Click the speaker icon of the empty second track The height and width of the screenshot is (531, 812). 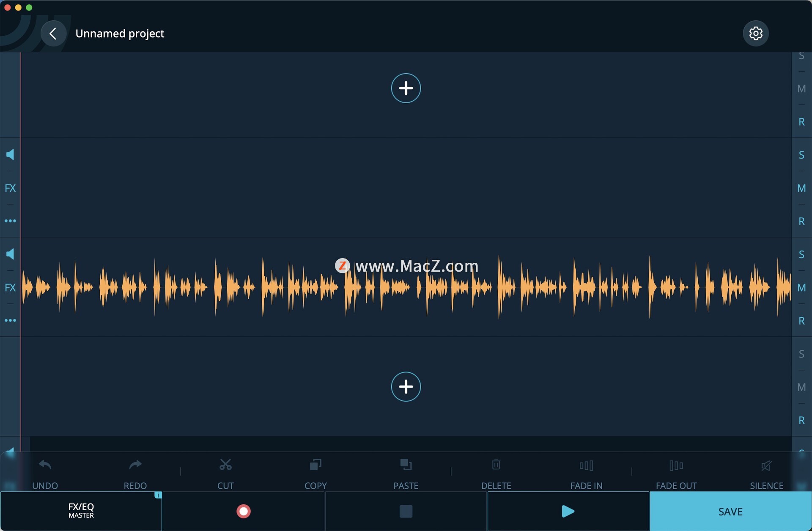click(10, 154)
